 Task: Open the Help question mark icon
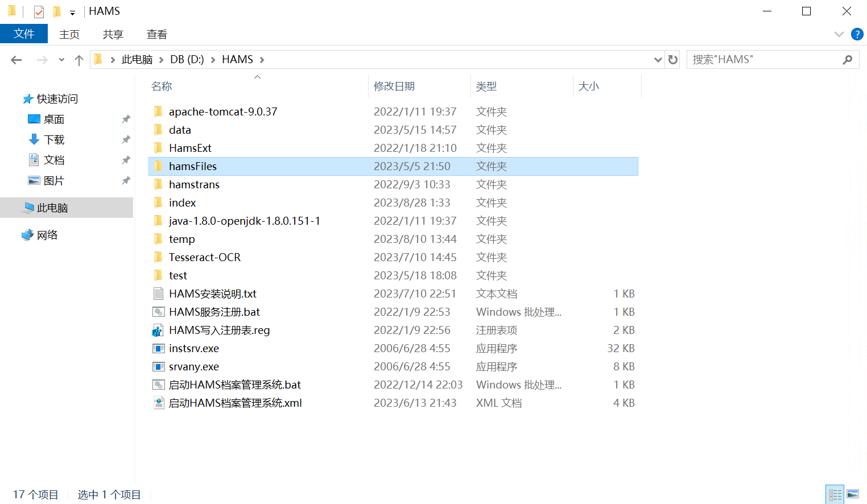857,34
